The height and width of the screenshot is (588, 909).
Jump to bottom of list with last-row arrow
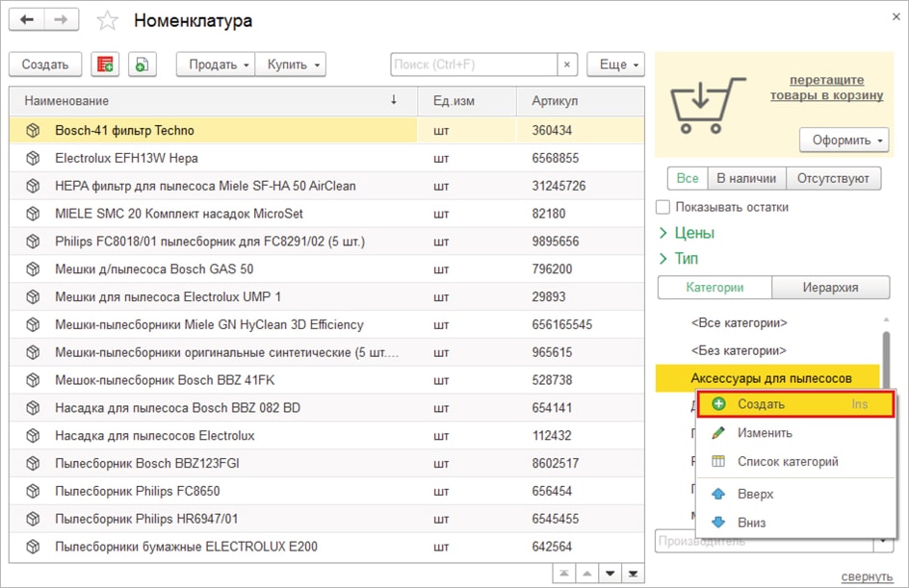(x=634, y=574)
